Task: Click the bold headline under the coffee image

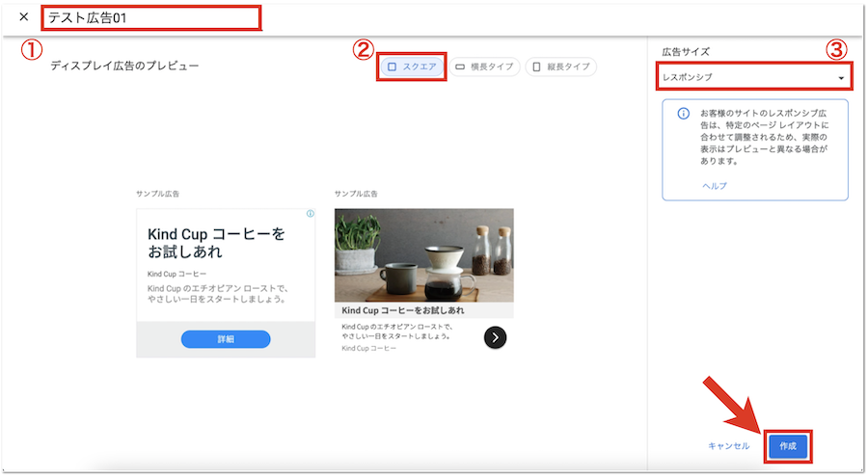Action: [x=403, y=310]
